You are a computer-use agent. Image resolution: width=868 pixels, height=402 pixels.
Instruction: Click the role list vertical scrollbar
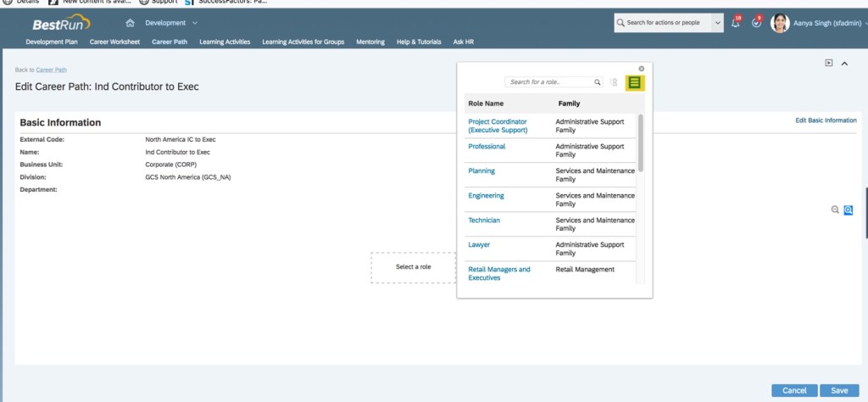point(640,142)
